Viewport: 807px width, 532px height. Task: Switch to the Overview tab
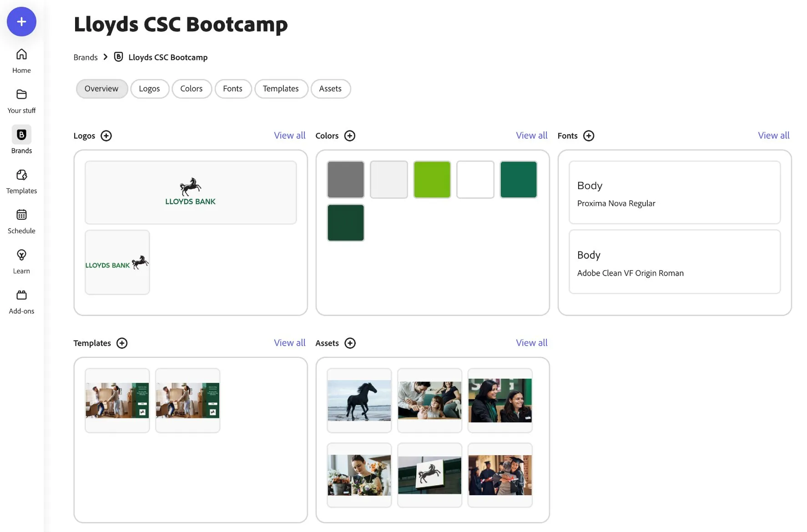pyautogui.click(x=101, y=89)
